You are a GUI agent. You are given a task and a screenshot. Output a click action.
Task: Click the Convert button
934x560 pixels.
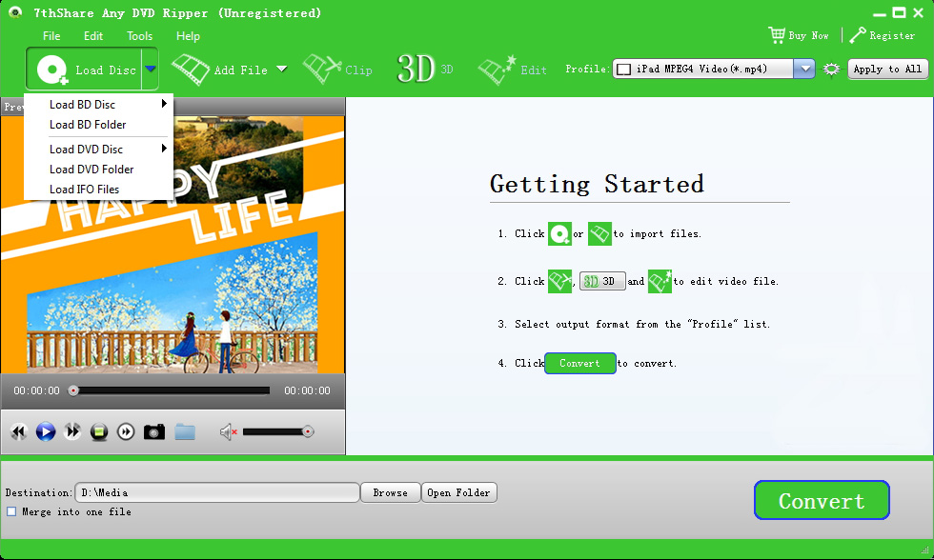(x=821, y=500)
